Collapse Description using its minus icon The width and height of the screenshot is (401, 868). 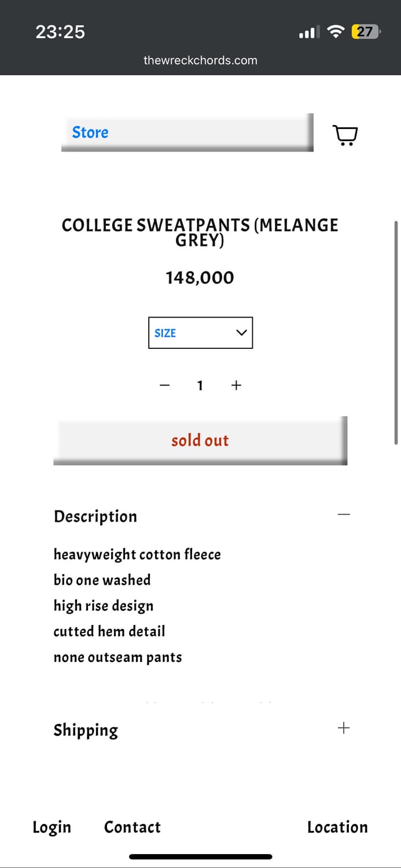[344, 514]
